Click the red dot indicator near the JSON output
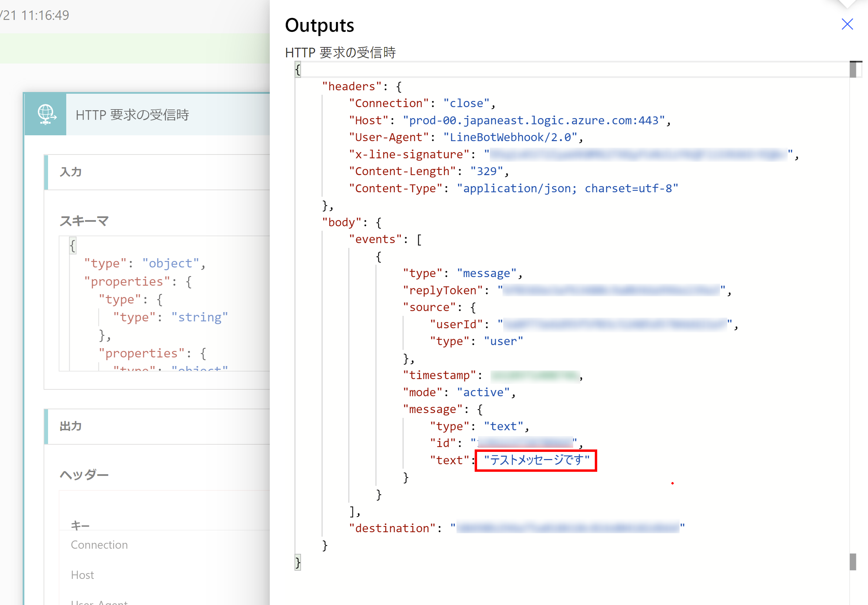This screenshot has height=605, width=868. coord(673,483)
